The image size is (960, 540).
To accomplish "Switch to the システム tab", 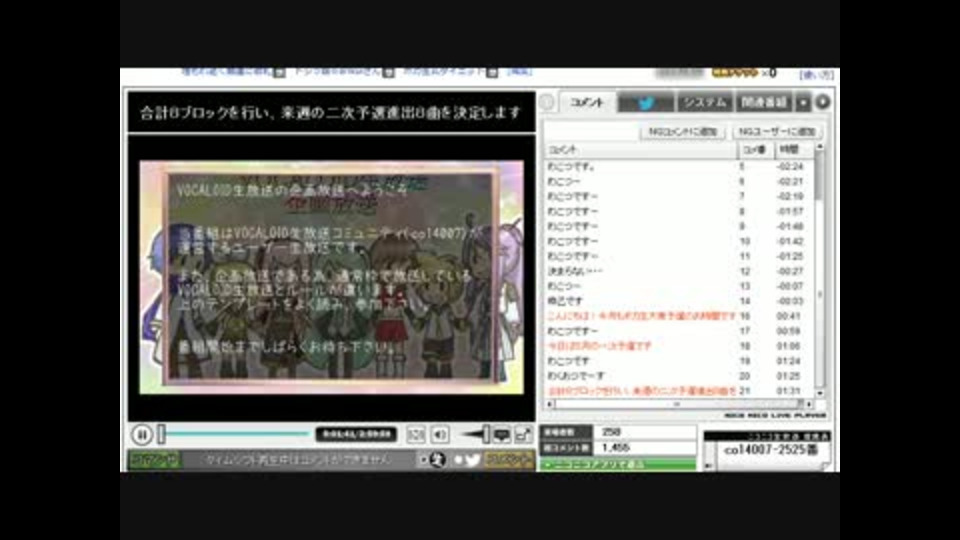I will (x=704, y=102).
